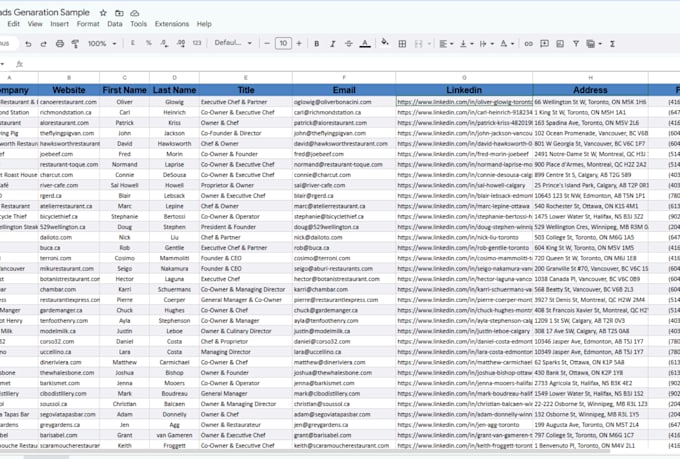Open the Insert menu
The image size is (680, 459).
click(59, 24)
